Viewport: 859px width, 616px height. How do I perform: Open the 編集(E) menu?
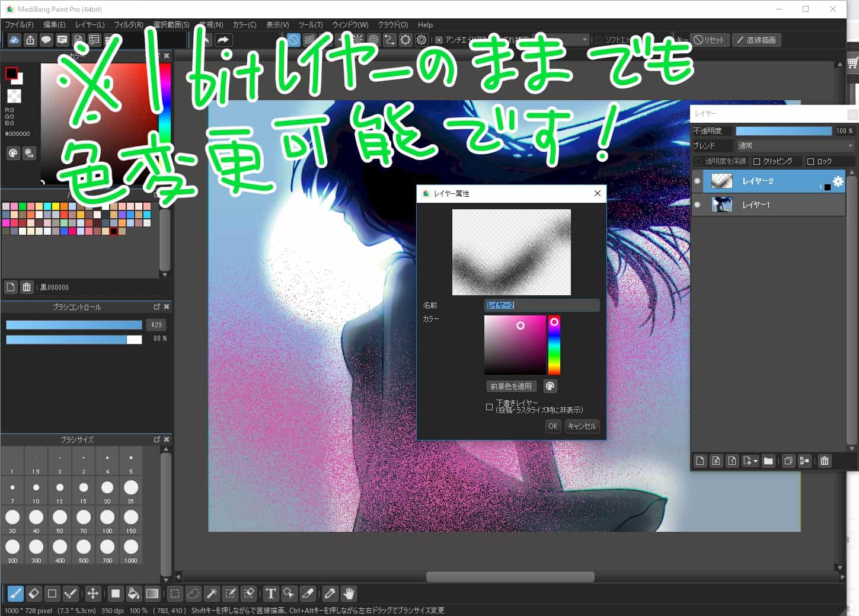point(54,25)
